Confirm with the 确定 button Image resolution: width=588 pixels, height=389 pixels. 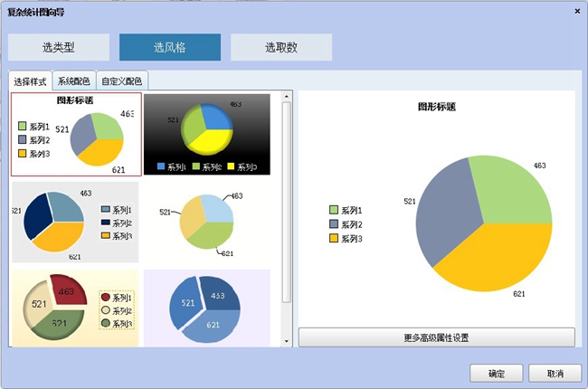pos(497,373)
